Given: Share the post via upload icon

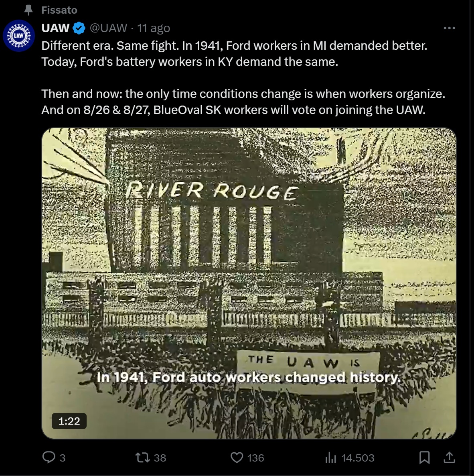Looking at the screenshot, I should [x=450, y=458].
